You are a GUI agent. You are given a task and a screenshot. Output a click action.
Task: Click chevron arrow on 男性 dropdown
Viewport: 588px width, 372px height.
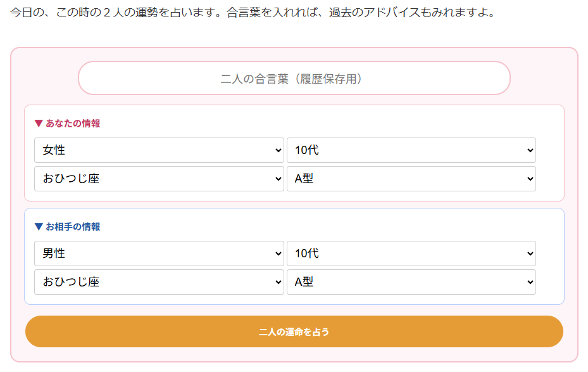pos(278,253)
